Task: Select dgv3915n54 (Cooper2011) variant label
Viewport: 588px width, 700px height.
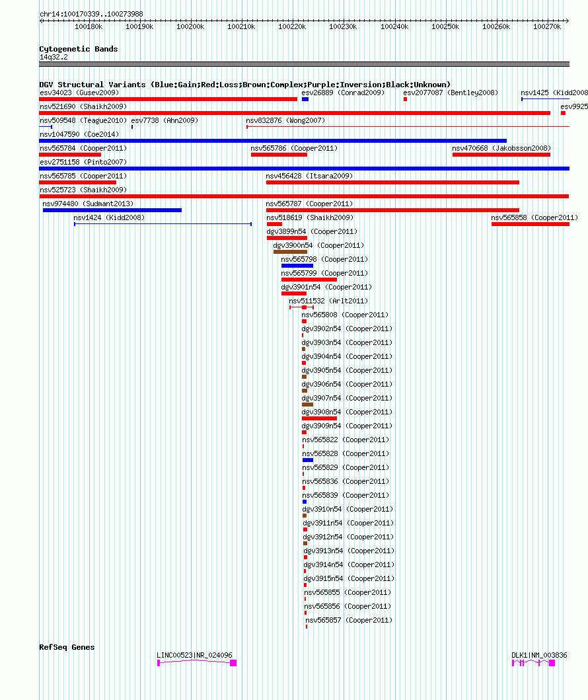Action: pos(349,578)
